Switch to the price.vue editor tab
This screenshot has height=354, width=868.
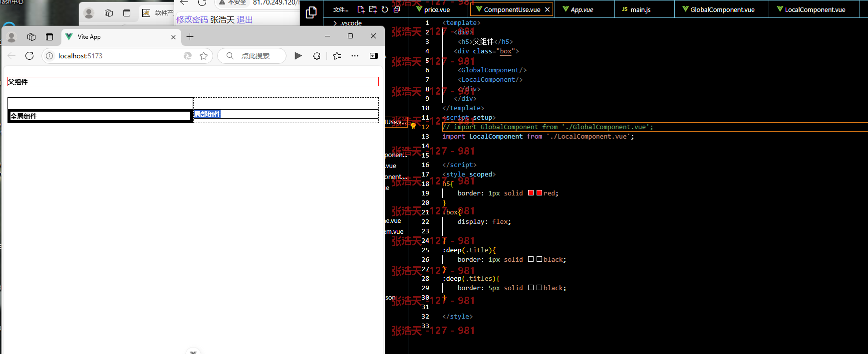(x=437, y=9)
